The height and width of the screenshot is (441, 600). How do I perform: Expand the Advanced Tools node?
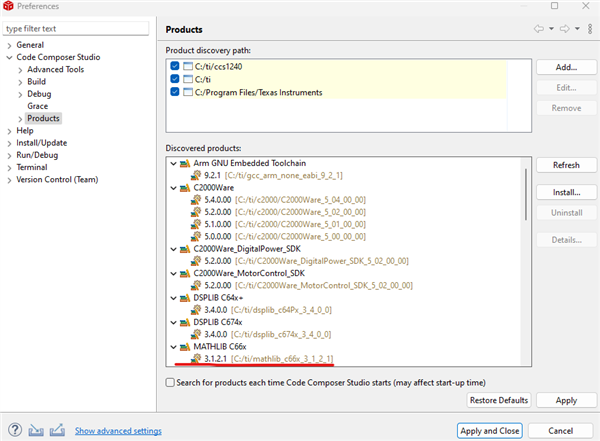(x=20, y=70)
